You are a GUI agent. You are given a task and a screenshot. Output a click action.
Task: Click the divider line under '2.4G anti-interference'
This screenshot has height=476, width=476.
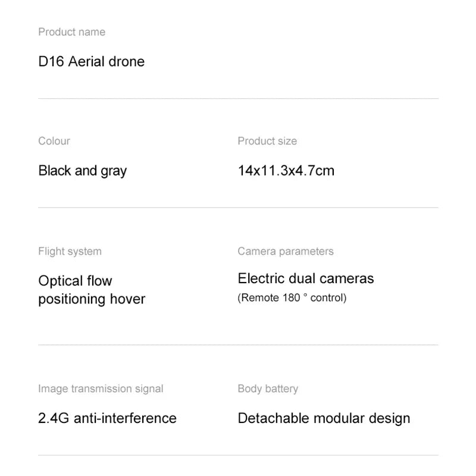[x=238, y=455]
